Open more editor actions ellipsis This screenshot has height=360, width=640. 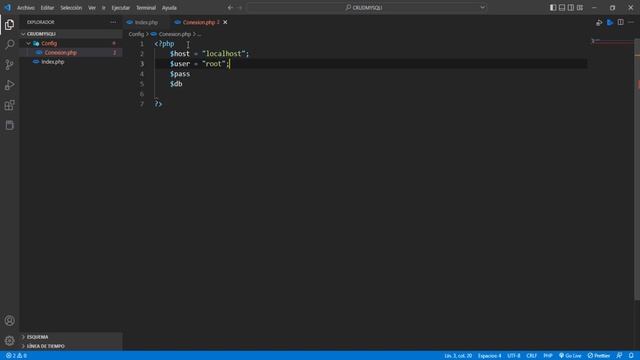tap(631, 22)
